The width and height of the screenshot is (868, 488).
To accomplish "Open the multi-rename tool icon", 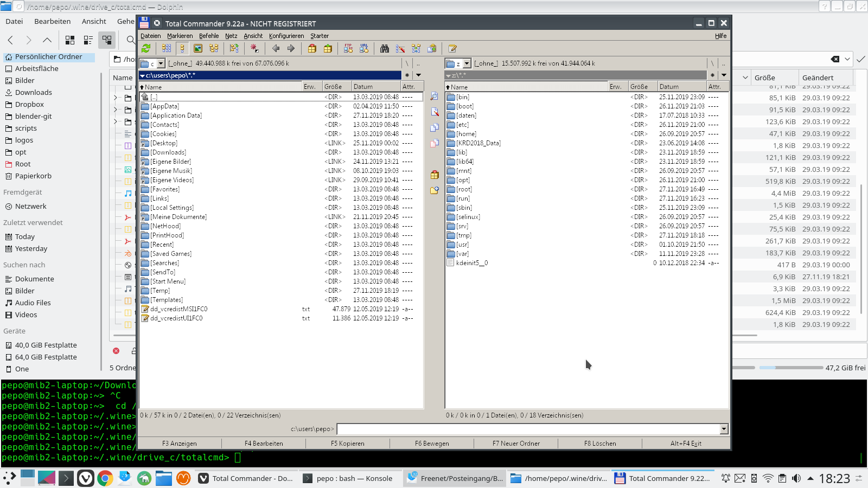I will [400, 48].
